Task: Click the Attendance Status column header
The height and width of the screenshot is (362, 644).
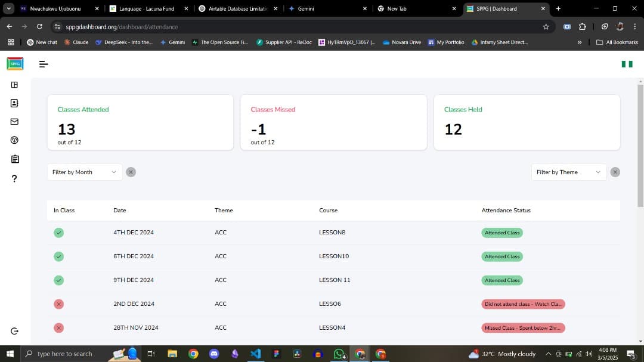Action: point(506,211)
